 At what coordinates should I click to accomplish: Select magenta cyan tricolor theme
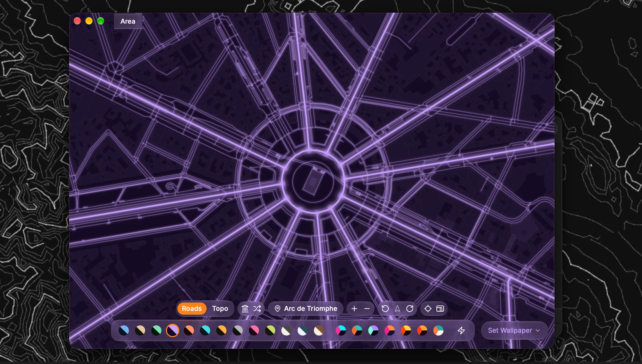coord(341,330)
